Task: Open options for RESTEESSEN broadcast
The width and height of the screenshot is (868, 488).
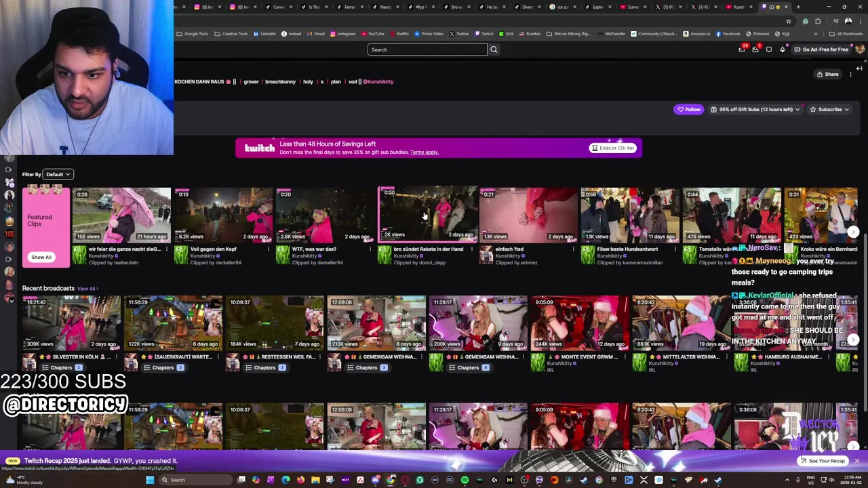Action: click(x=319, y=357)
